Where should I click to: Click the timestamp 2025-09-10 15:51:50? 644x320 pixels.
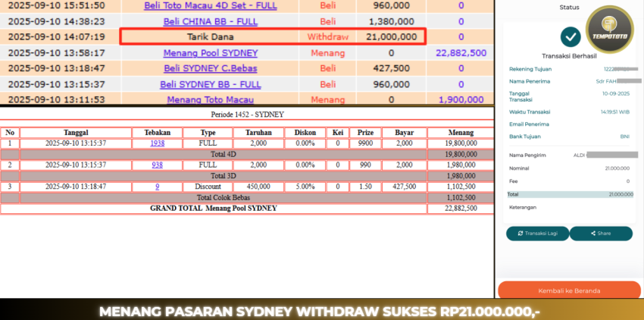(57, 6)
